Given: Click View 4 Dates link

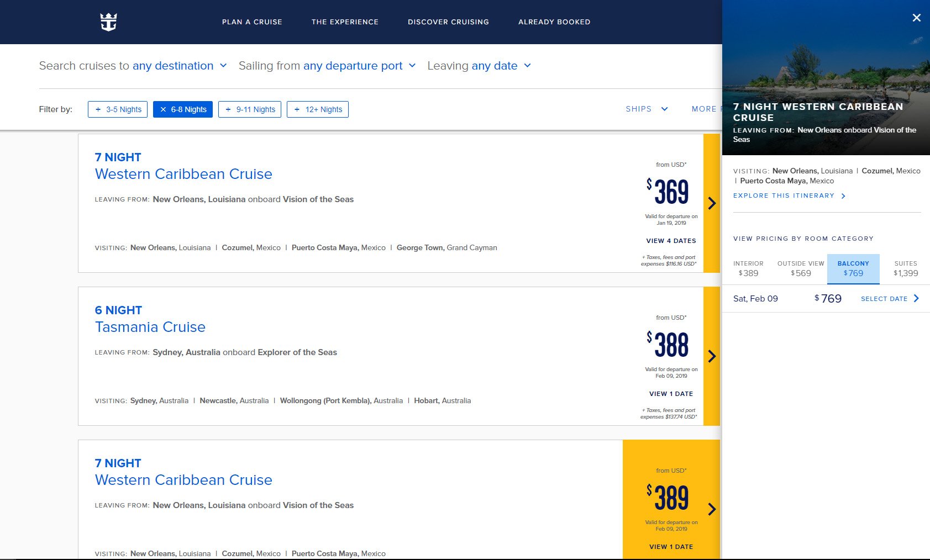Looking at the screenshot, I should 671,241.
